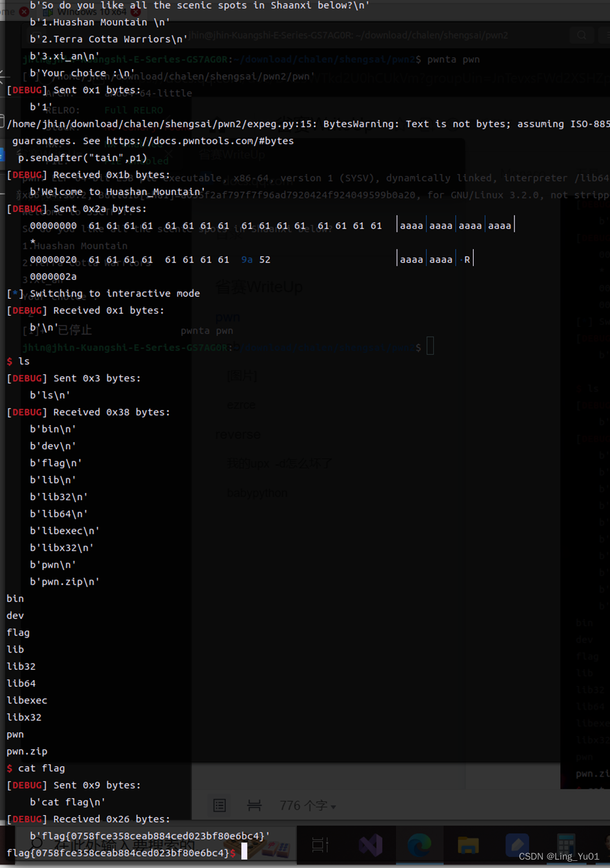Open the Calculator icon on taskbar

tap(566, 845)
